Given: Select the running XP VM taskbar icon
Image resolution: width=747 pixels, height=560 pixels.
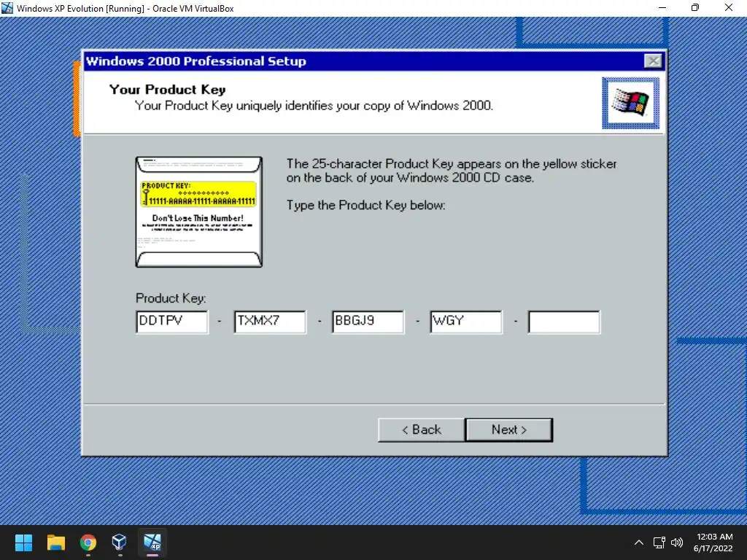Looking at the screenshot, I should coord(152,542).
